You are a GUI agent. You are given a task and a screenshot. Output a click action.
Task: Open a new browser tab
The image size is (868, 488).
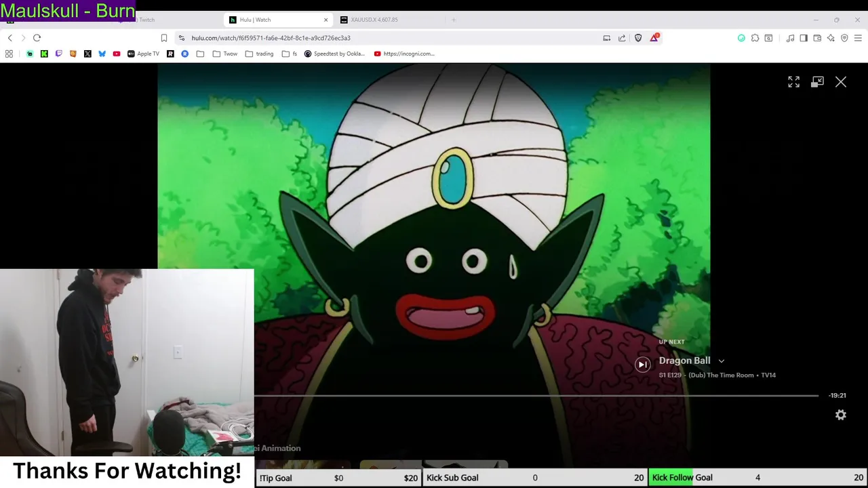pyautogui.click(x=454, y=20)
